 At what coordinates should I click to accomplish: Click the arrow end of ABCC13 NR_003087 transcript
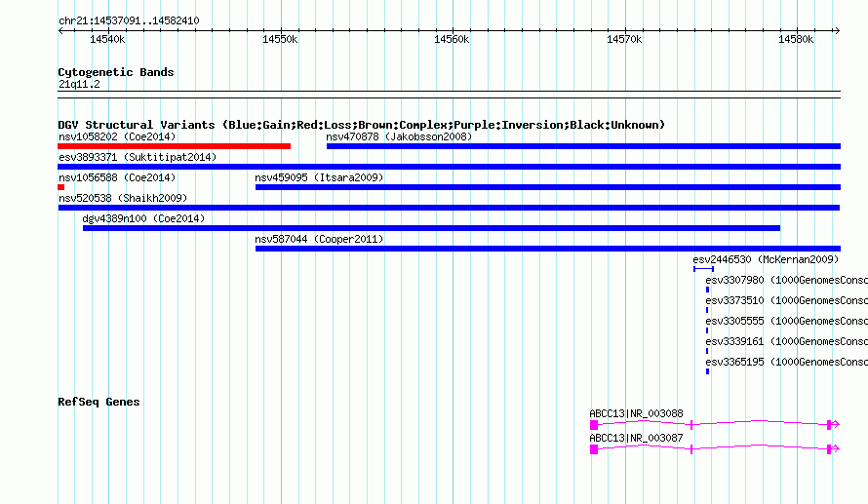click(x=836, y=448)
